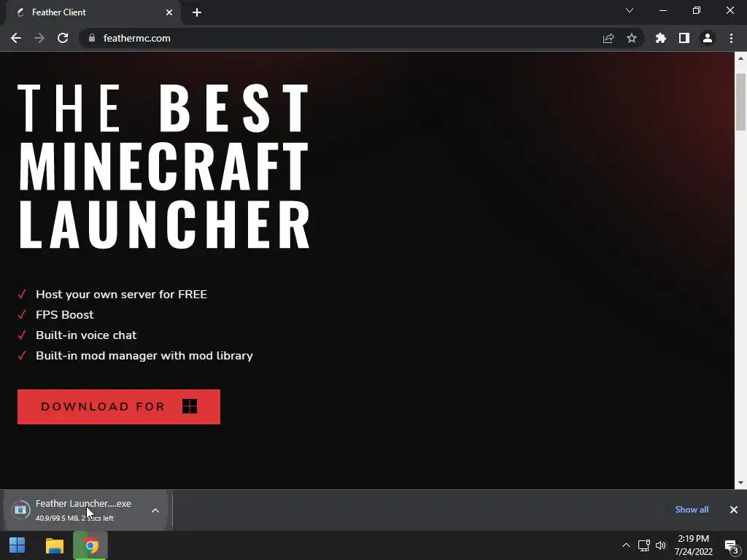The width and height of the screenshot is (747, 560).
Task: Open the Chrome profile menu
Action: [x=708, y=38]
